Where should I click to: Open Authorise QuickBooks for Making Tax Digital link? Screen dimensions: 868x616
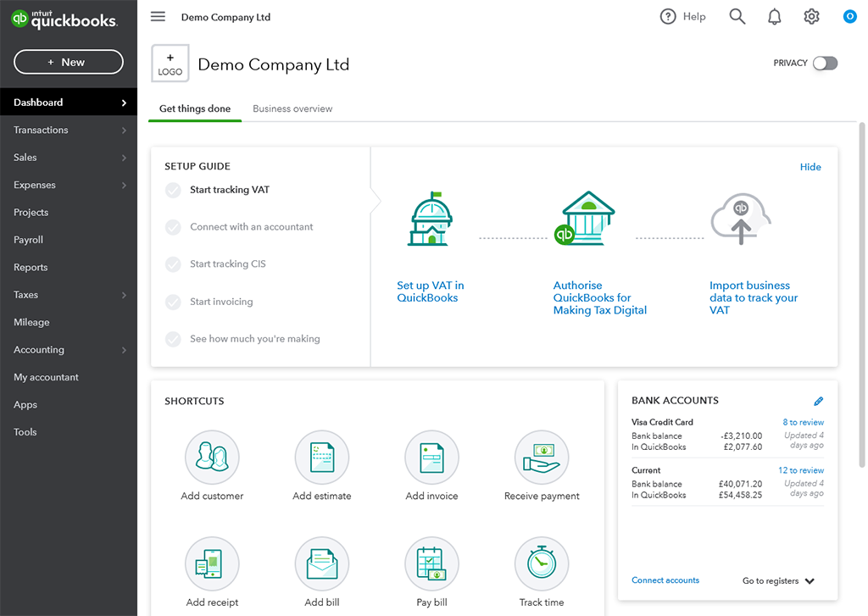[599, 297]
